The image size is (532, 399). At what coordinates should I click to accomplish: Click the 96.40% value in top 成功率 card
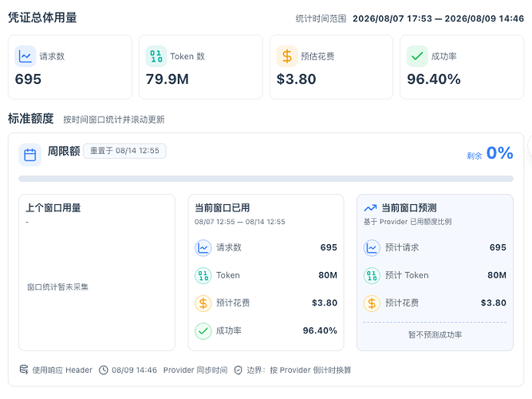[x=434, y=79]
